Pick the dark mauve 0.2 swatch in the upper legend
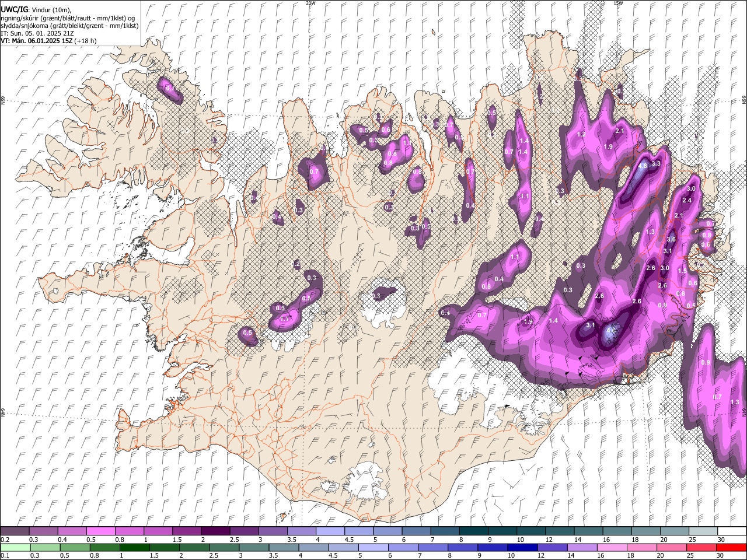Image resolution: width=747 pixels, height=560 pixels. [x=15, y=531]
